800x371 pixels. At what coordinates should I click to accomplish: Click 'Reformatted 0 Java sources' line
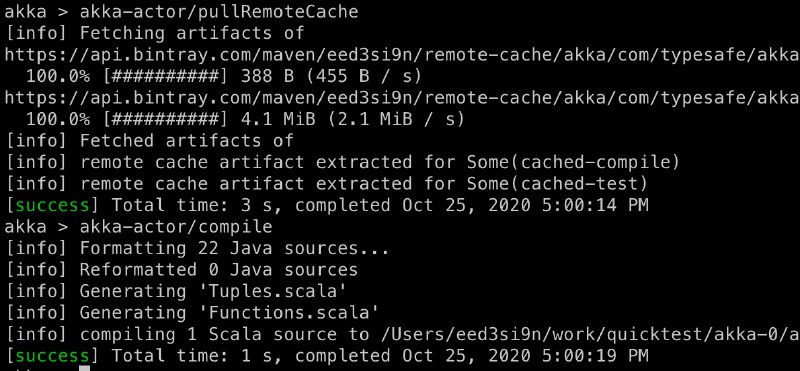pos(219,269)
